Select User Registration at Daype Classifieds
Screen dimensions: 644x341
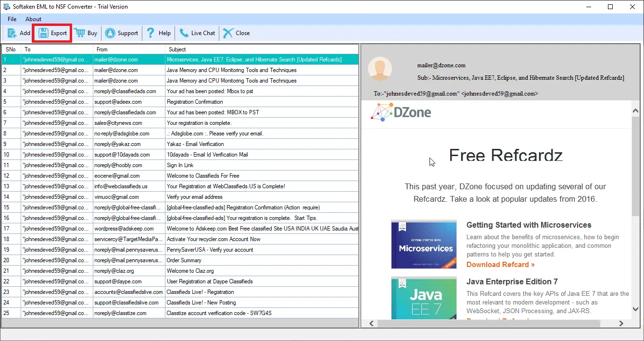click(180, 281)
